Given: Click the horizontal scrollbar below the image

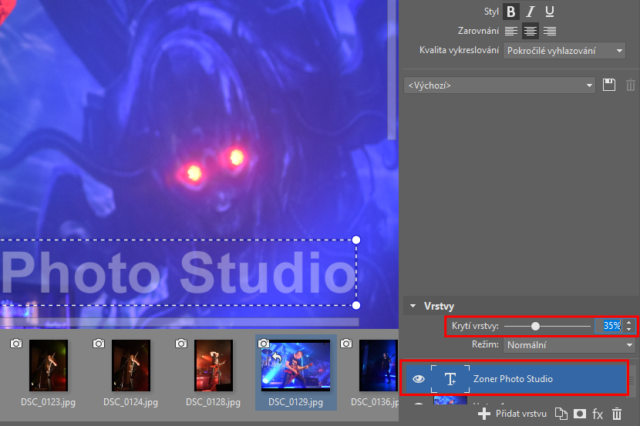Looking at the screenshot, I should [180, 323].
